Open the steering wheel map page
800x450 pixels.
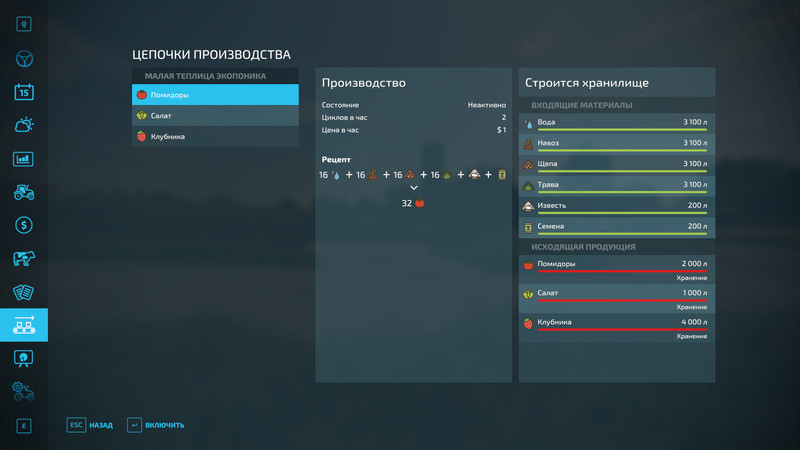(x=24, y=58)
